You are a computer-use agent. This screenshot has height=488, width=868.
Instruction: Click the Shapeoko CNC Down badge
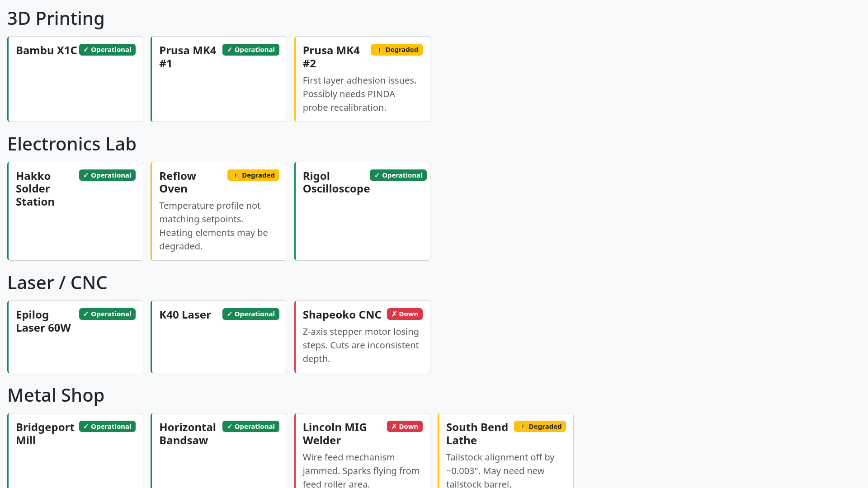(405, 314)
